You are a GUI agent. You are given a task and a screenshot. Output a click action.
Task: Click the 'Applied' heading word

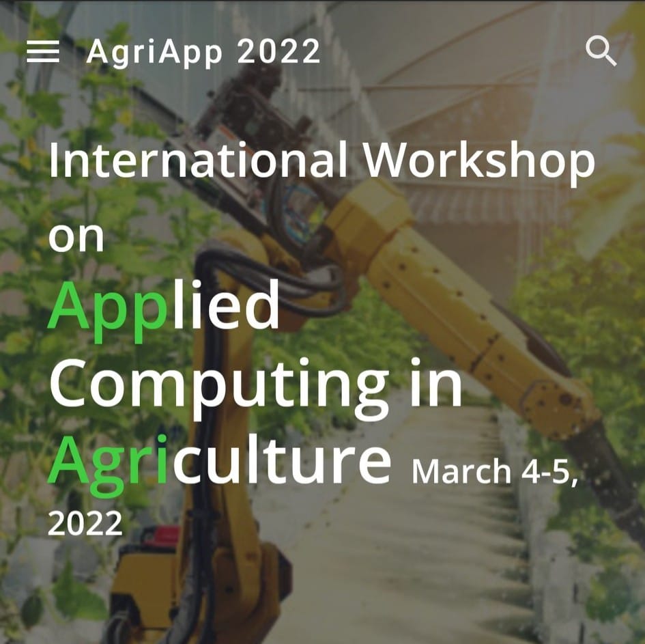click(x=164, y=311)
